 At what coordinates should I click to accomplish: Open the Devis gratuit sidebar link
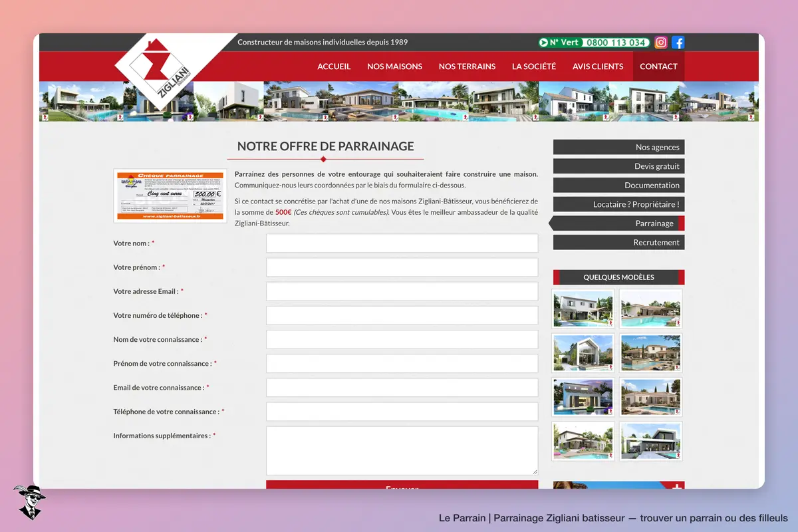click(x=618, y=166)
